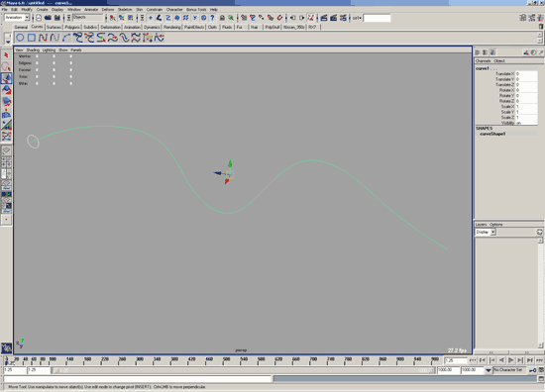545x392 pixels.
Task: Select the Three Point Arc shelf icon
Action: point(66,38)
